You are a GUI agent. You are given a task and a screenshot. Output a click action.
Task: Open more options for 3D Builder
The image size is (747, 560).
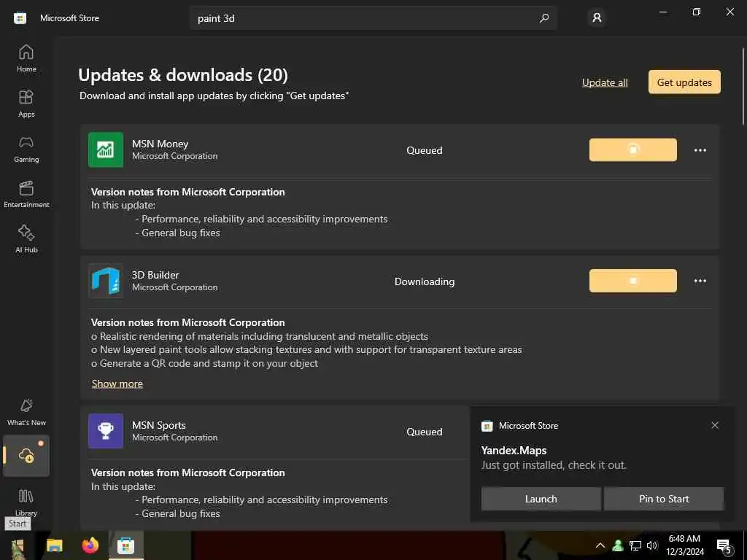tap(700, 281)
